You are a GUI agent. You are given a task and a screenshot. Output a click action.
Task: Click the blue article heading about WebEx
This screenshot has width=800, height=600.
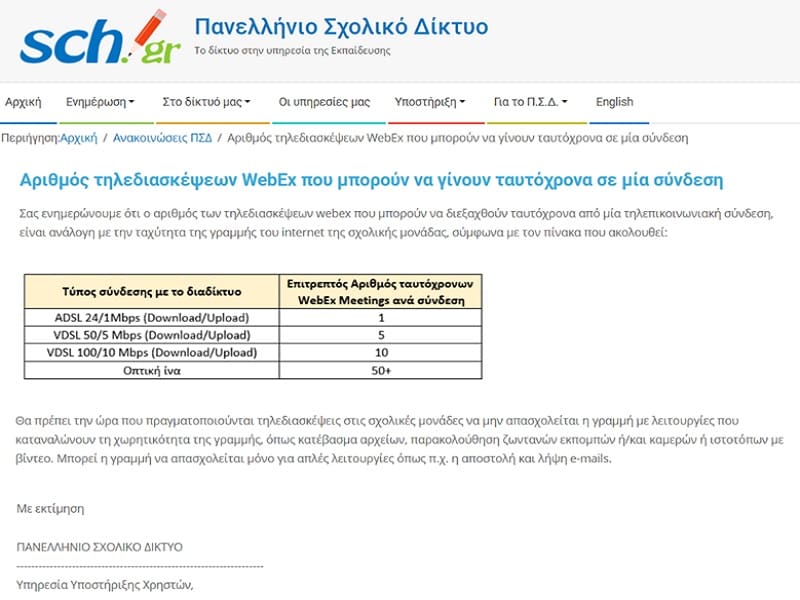[x=371, y=180]
